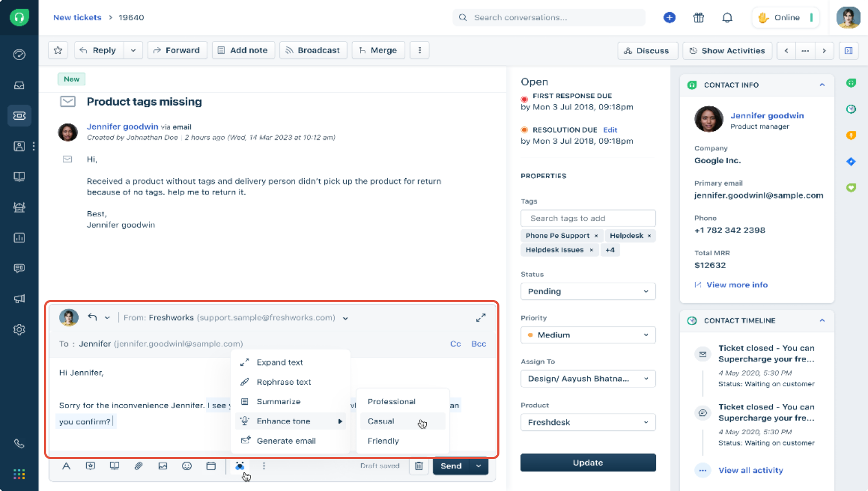
Task: Star this ticket with the star icon
Action: (58, 51)
